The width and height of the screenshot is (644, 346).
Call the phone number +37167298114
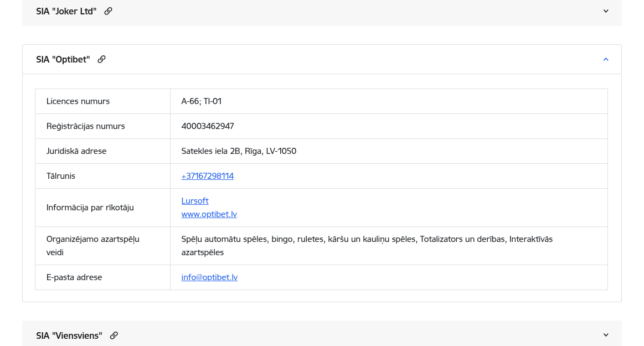coord(208,175)
